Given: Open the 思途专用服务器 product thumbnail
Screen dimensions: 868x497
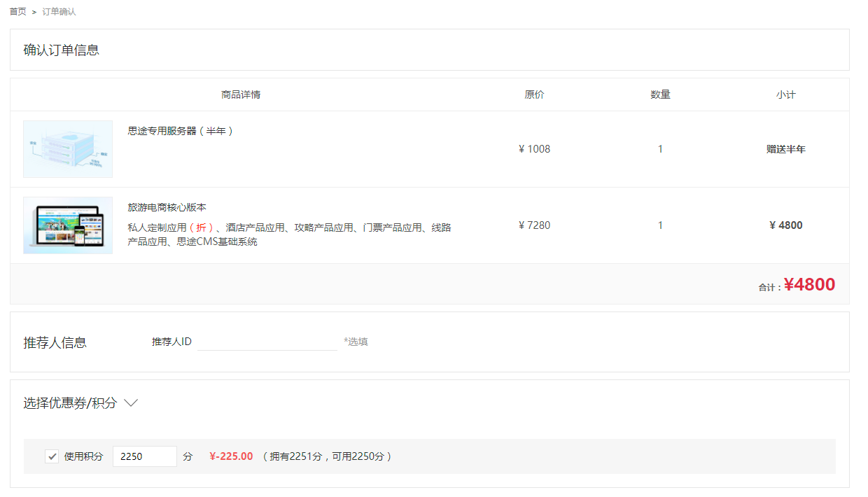Looking at the screenshot, I should (68, 149).
